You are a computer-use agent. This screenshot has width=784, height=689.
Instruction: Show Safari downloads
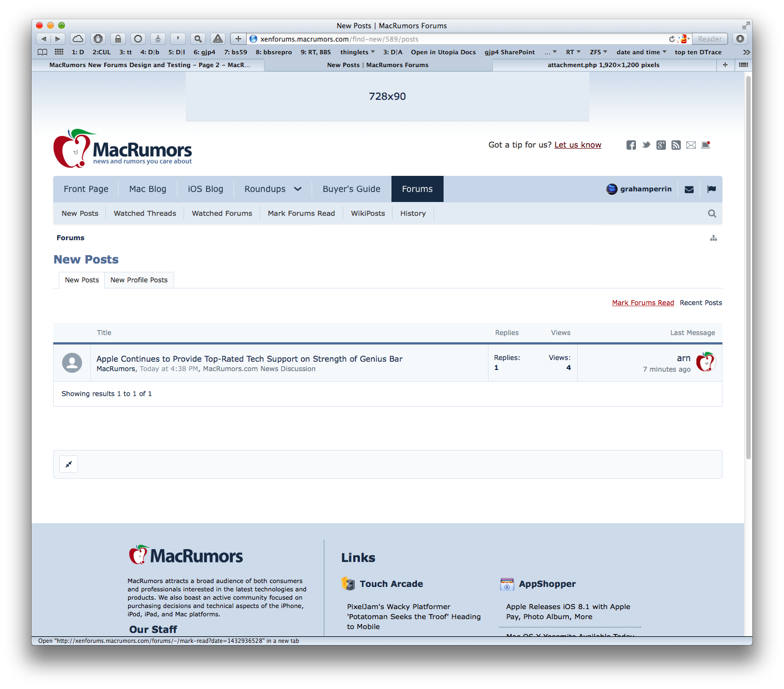740,39
